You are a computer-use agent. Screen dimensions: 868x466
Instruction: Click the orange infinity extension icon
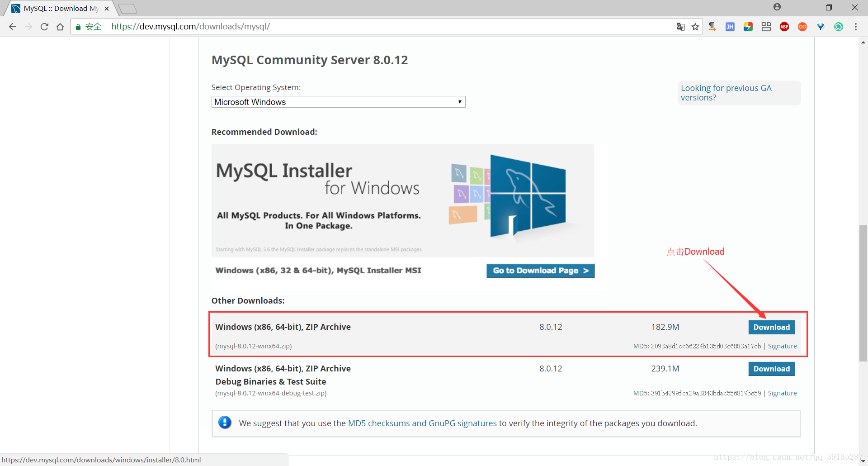(802, 27)
